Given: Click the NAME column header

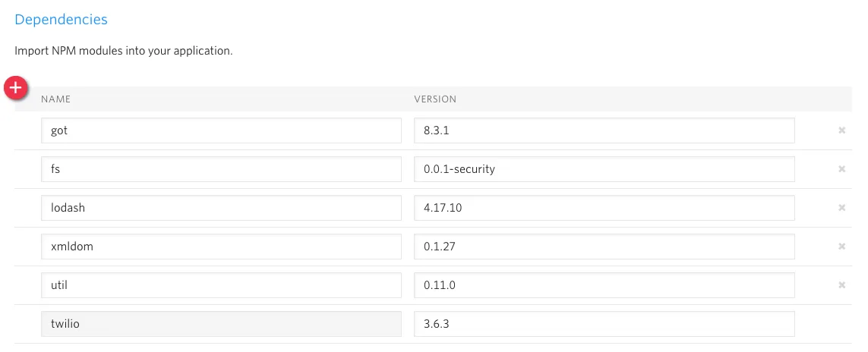Looking at the screenshot, I should 55,99.
